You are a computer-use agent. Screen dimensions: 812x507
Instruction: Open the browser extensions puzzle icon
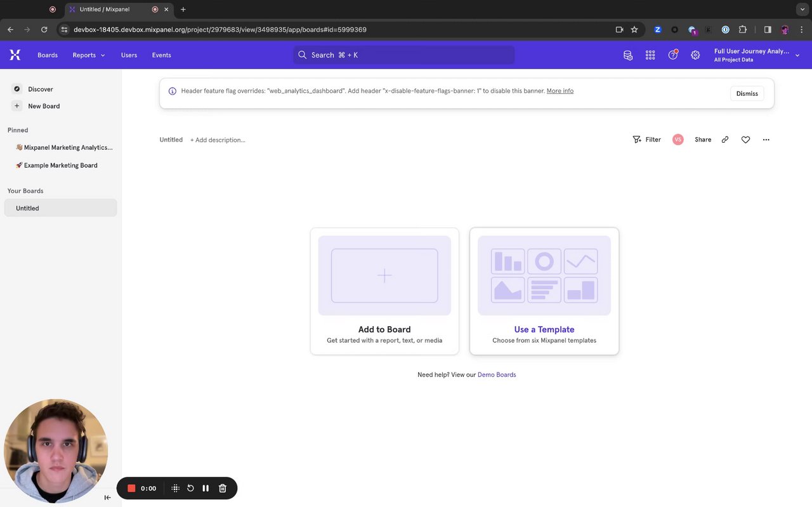click(743, 29)
